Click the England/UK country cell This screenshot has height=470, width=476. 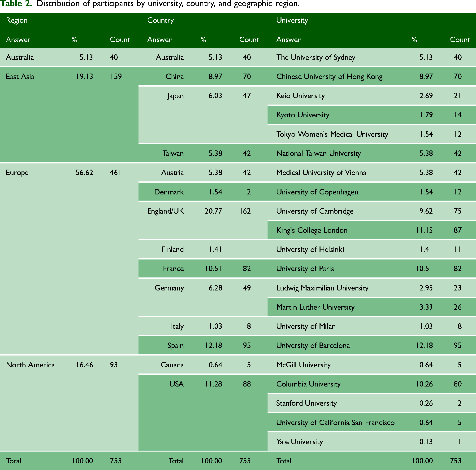[x=165, y=211]
